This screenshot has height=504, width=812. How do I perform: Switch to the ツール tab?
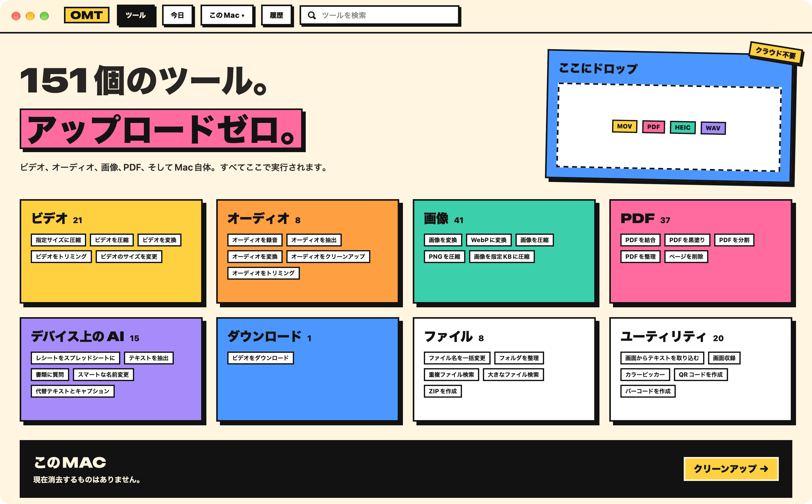pos(136,15)
